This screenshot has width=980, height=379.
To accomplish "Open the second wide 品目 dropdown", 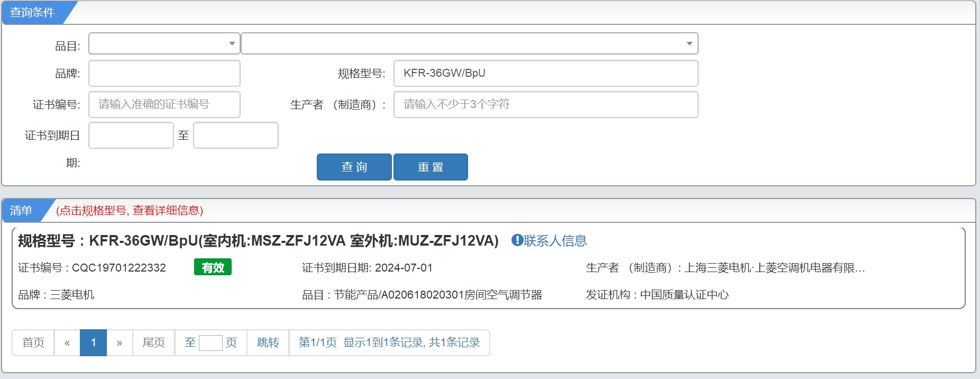I will click(x=469, y=43).
